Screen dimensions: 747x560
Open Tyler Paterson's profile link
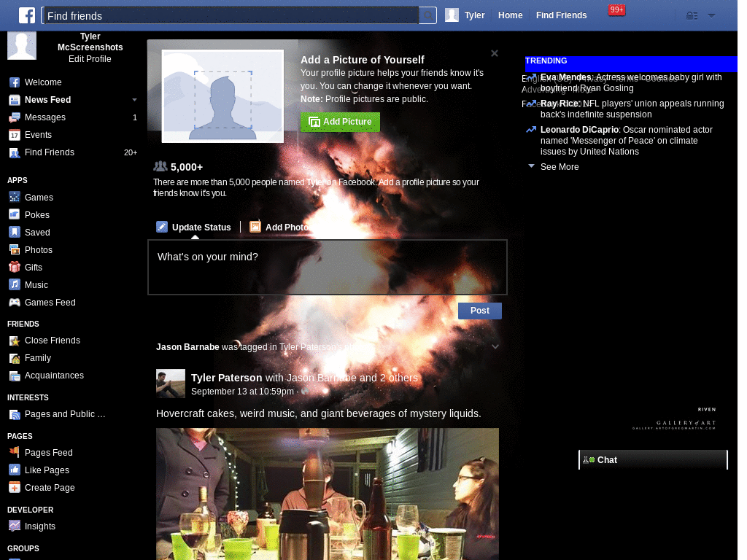click(226, 378)
